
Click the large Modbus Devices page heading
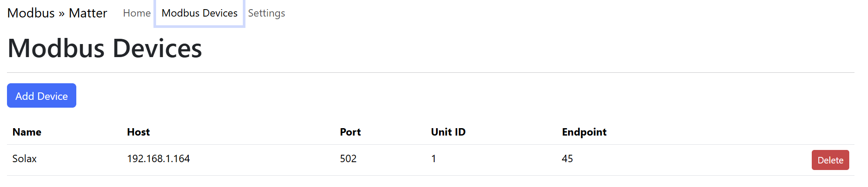tap(105, 48)
